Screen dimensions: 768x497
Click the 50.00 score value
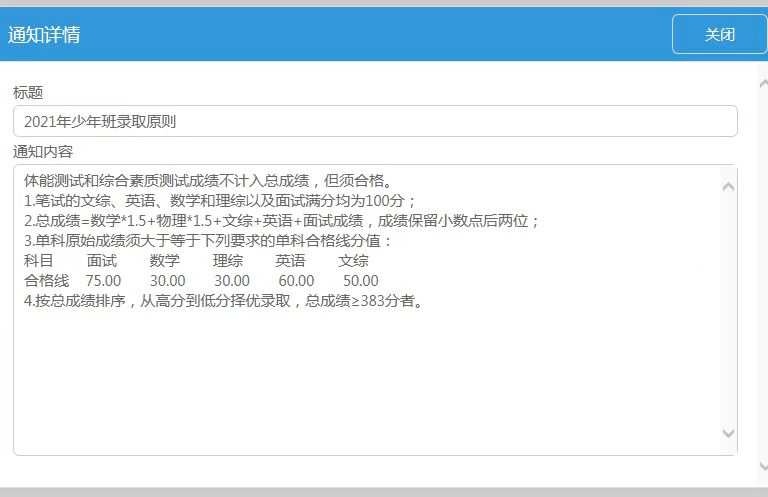pyautogui.click(x=361, y=281)
